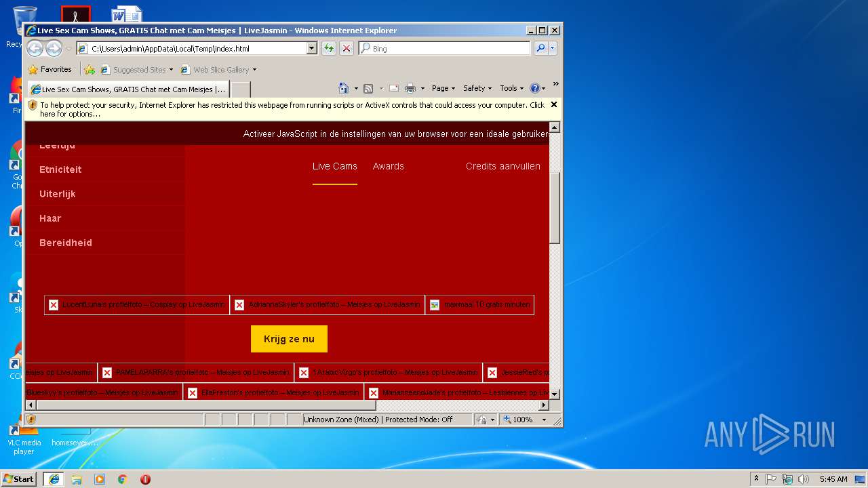Click the taskbar clock showing 5:45 AM
868x488 pixels.
tap(833, 479)
